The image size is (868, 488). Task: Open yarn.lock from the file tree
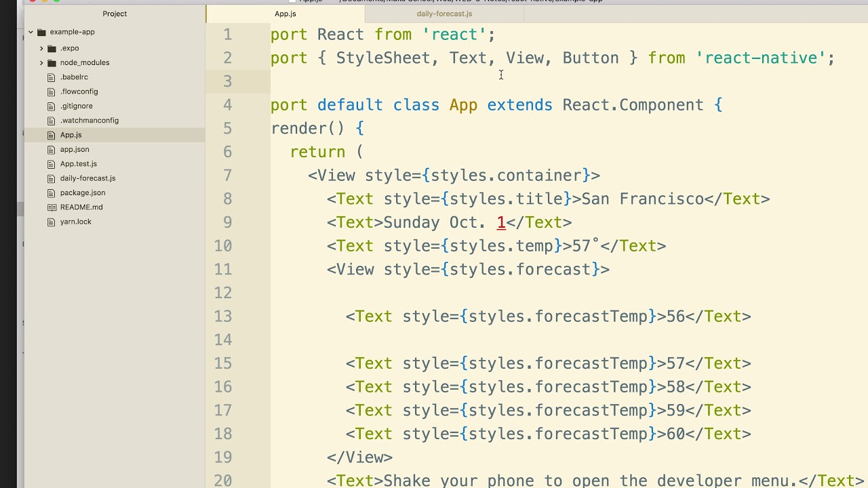75,222
